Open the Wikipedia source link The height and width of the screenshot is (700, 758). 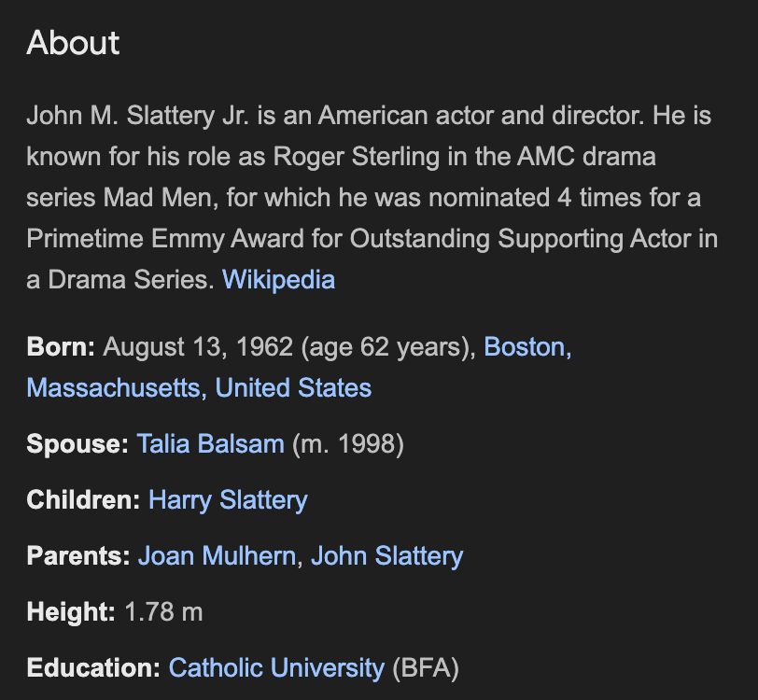coord(278,279)
